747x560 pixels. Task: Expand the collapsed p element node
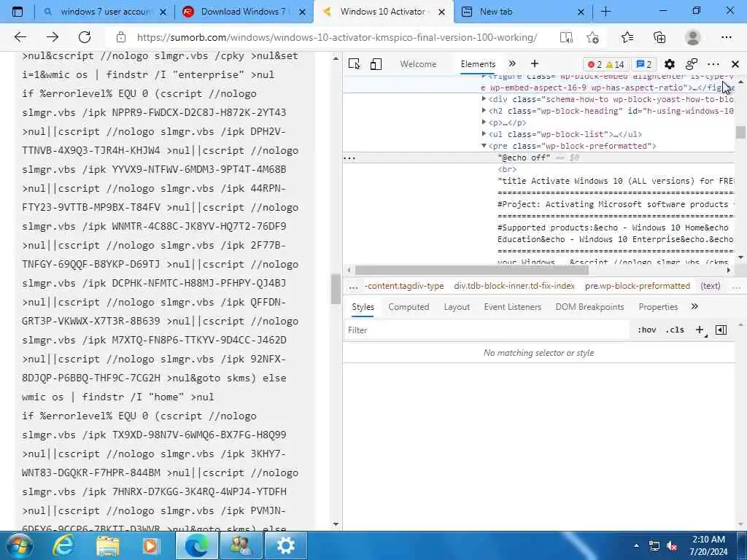(484, 122)
